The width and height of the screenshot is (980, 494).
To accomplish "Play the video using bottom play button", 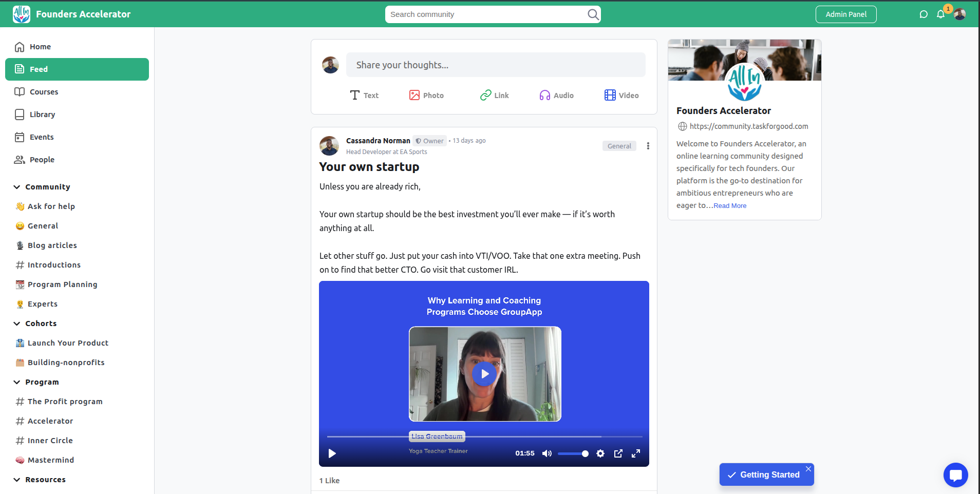I will [x=332, y=453].
